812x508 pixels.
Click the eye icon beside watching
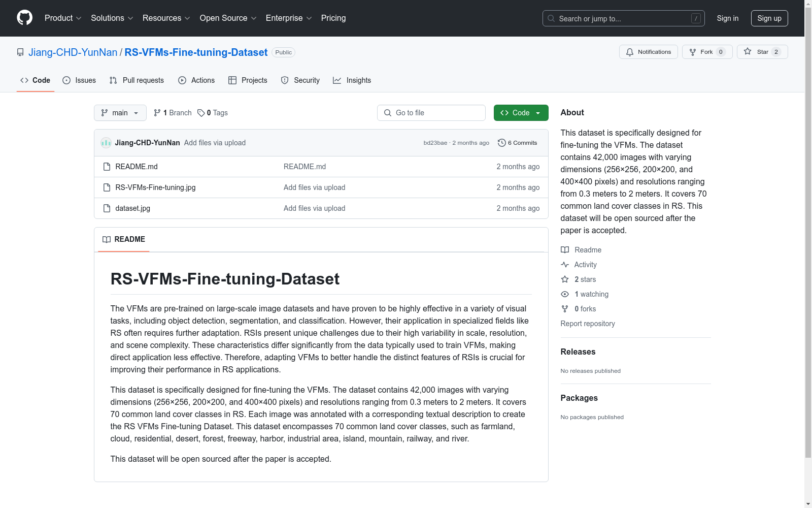click(565, 294)
